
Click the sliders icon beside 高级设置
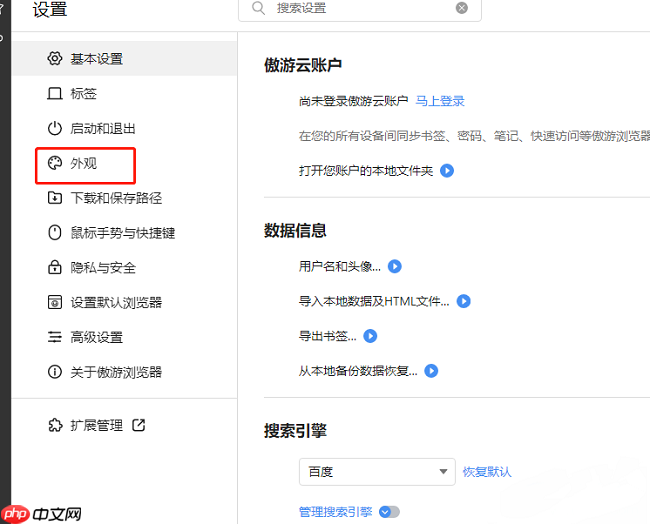[x=55, y=337]
